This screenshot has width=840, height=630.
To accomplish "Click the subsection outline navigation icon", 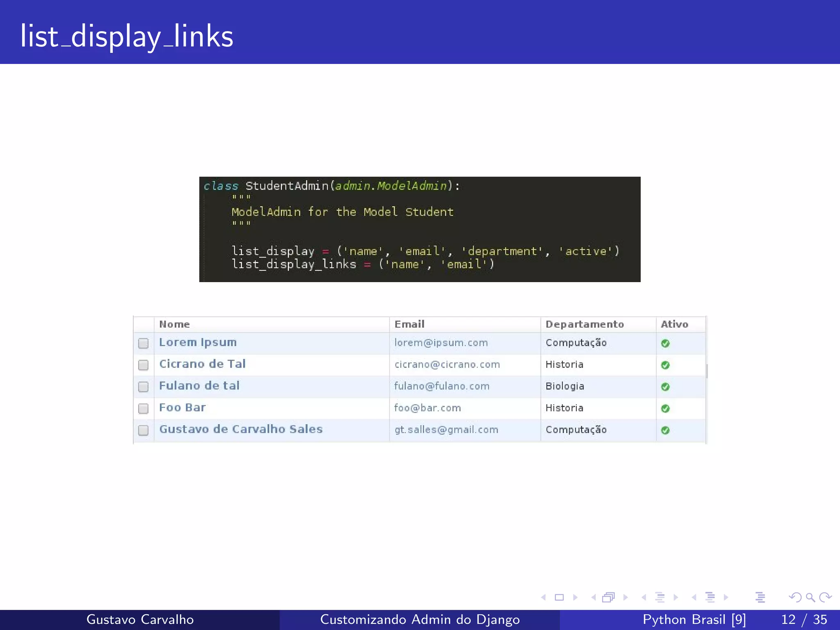I will [x=660, y=598].
